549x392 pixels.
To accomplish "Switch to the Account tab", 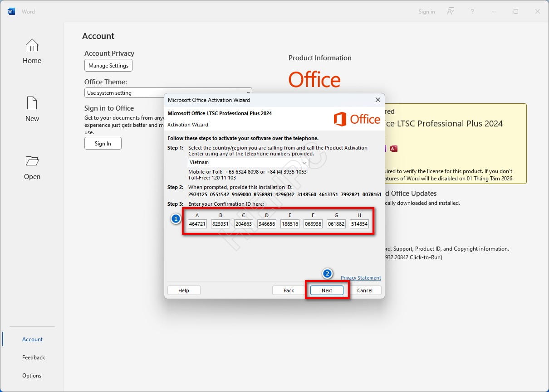I will point(32,339).
